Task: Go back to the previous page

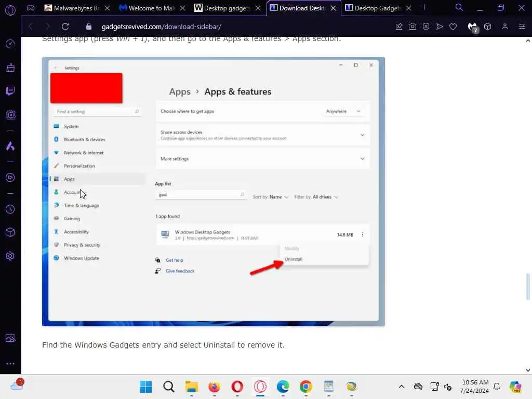Action: point(31,26)
